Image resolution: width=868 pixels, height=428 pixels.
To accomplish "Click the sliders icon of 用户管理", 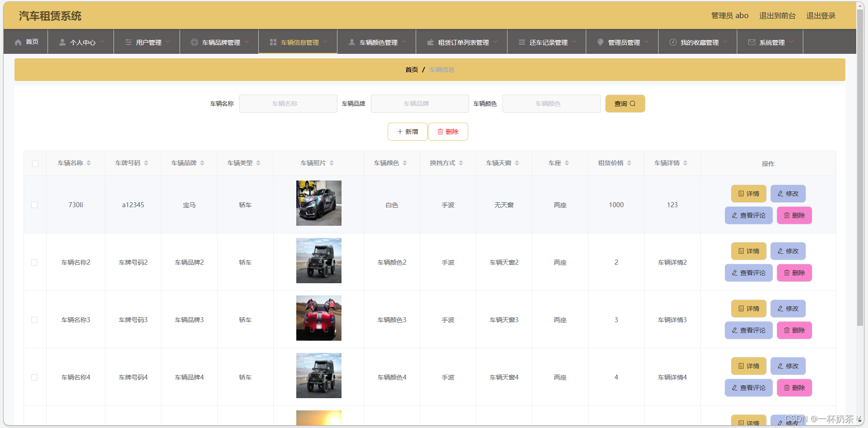I will pos(128,42).
